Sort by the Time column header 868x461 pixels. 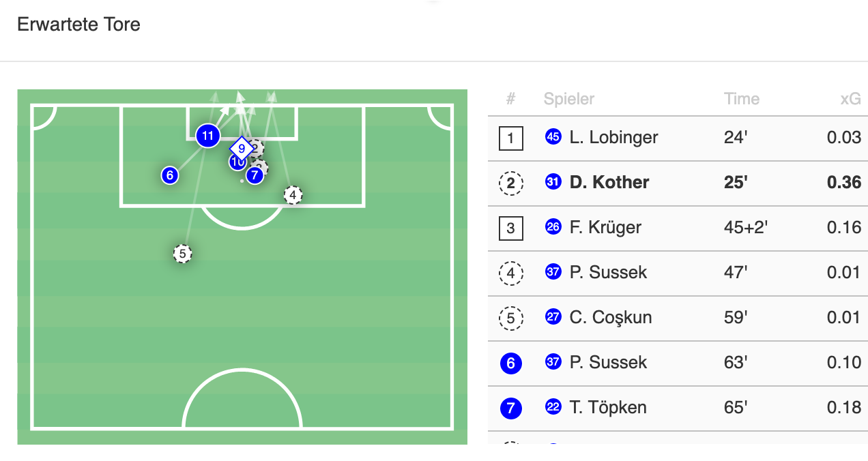coord(742,99)
